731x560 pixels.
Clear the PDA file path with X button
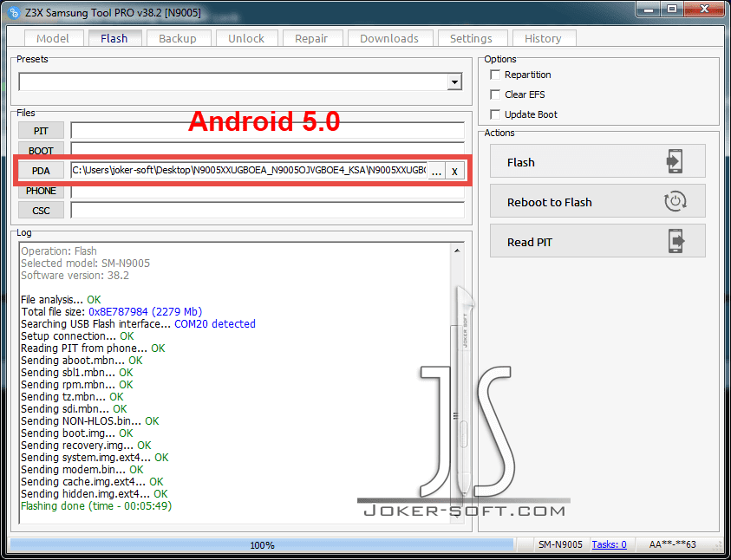coord(454,171)
